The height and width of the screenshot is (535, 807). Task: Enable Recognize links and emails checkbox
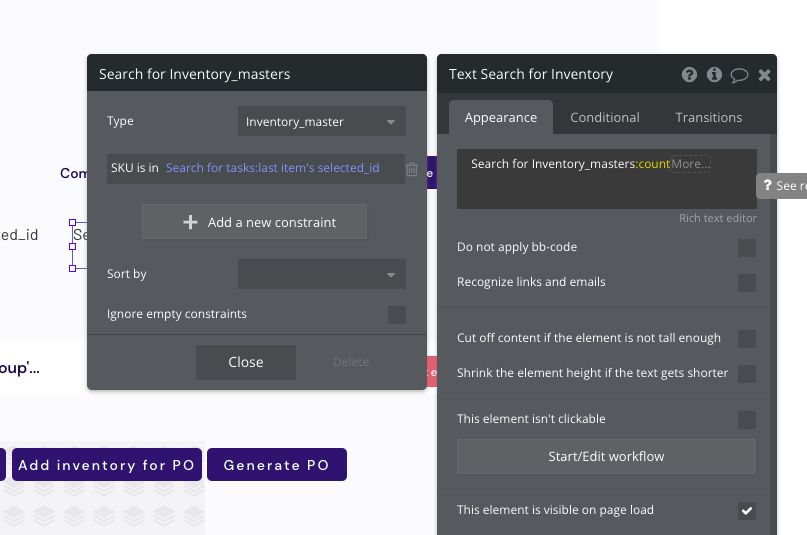[x=746, y=283]
